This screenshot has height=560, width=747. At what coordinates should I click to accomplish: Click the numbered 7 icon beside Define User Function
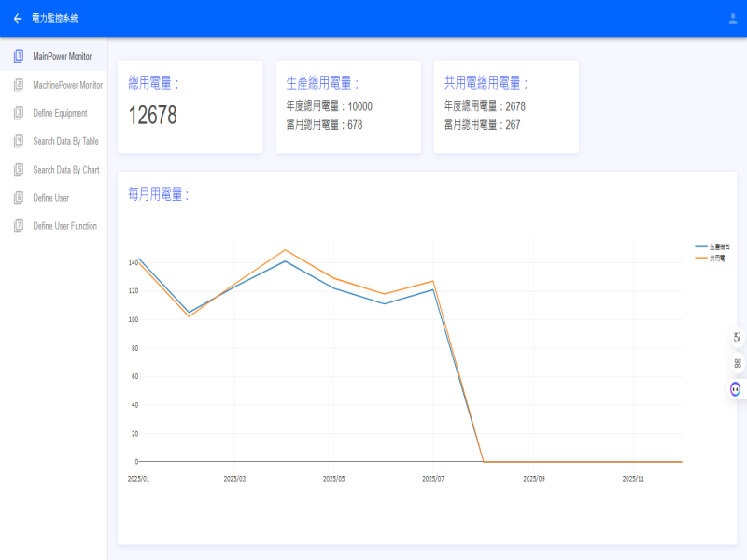pos(19,226)
